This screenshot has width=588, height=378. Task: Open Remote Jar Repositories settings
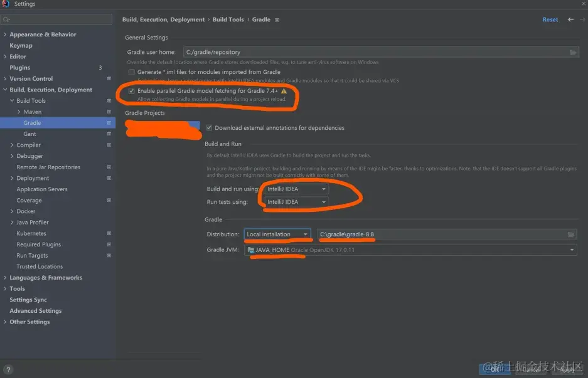coord(48,167)
